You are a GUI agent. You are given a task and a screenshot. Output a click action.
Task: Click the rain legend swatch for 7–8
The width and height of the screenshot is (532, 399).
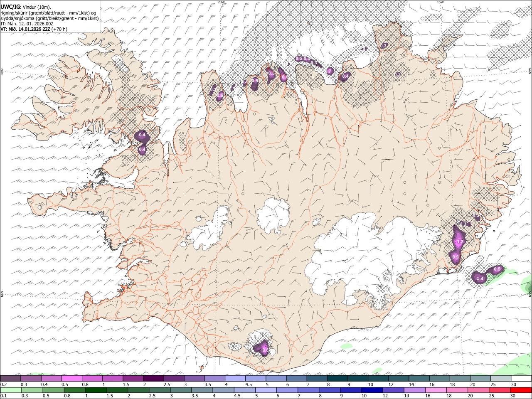pos(308,390)
